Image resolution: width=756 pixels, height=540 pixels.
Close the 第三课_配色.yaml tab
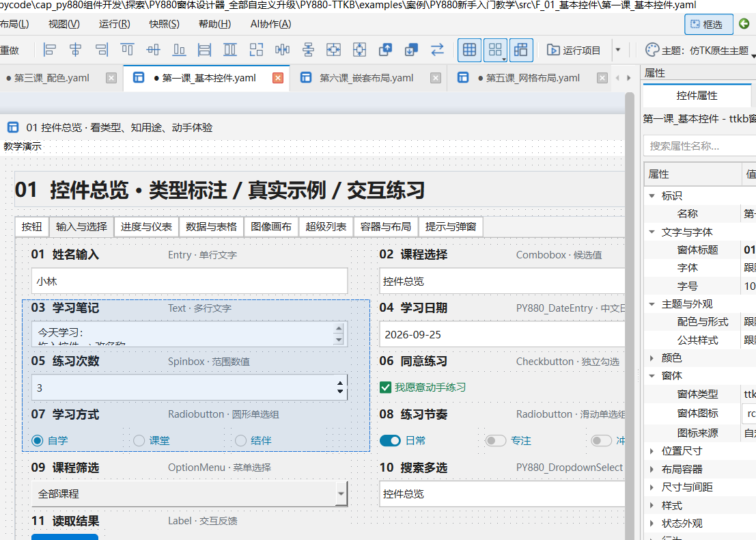point(111,78)
